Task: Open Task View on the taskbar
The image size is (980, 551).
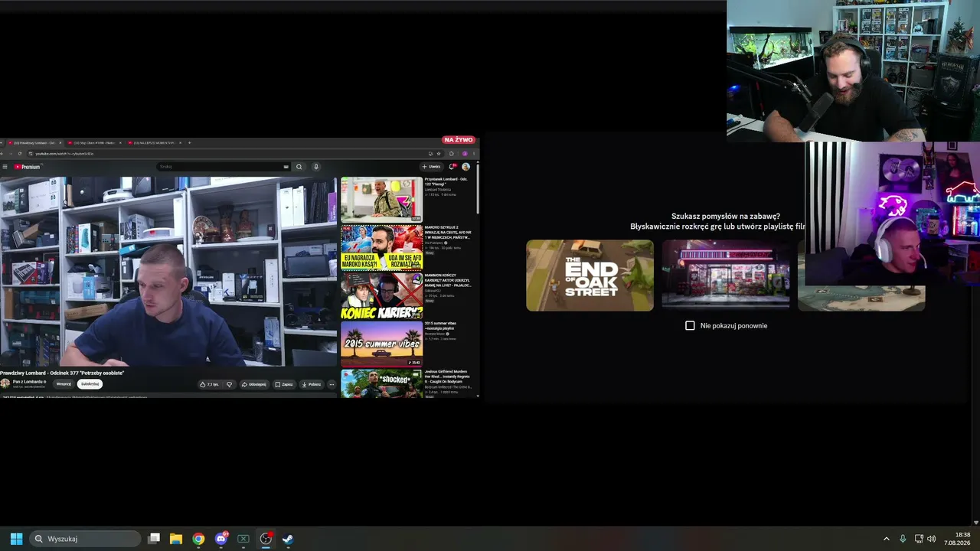Action: [x=154, y=539]
